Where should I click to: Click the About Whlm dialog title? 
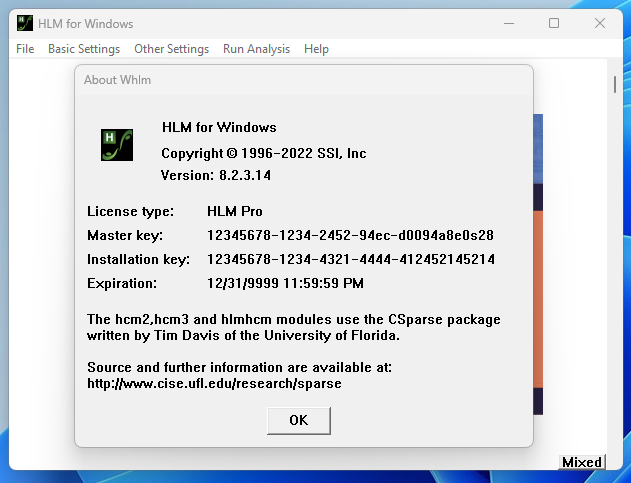point(118,80)
